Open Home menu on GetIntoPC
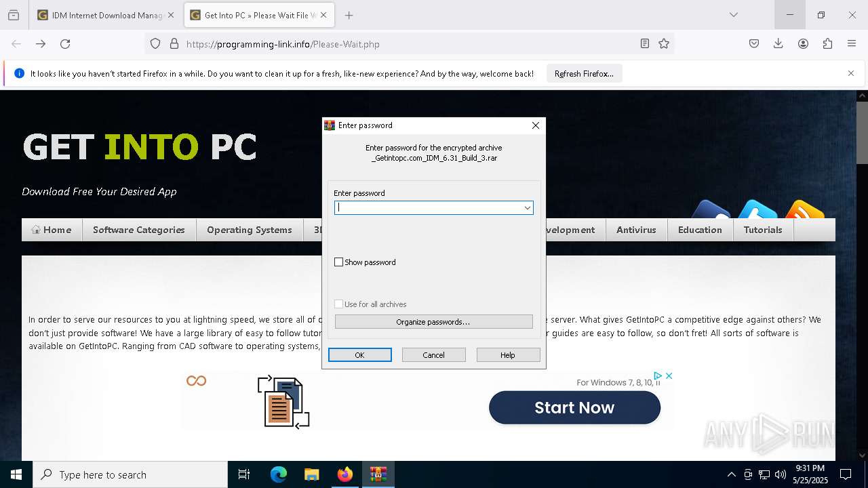This screenshot has height=488, width=868. [x=52, y=230]
